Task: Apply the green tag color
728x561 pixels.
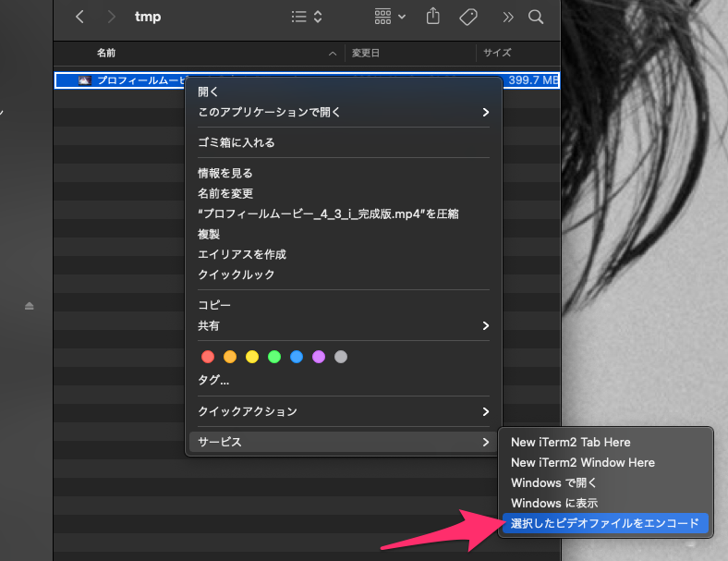Action: 274,357
